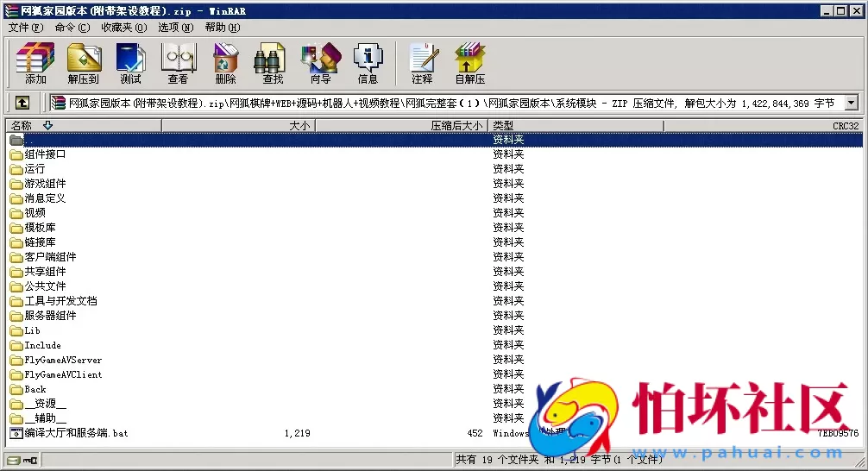Select the 运行 folder icon
868x471 pixels.
[16, 169]
